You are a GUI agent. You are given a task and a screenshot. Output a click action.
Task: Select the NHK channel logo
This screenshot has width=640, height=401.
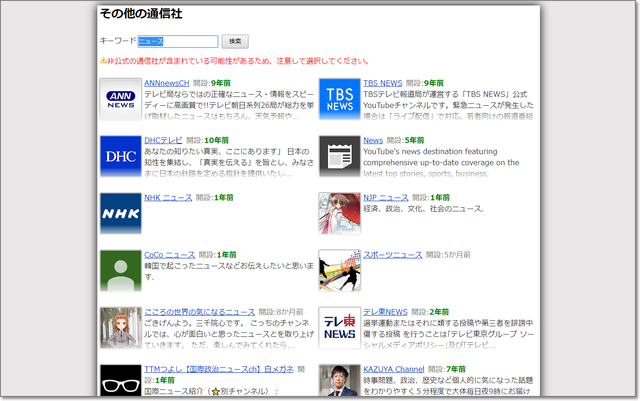pyautogui.click(x=120, y=213)
